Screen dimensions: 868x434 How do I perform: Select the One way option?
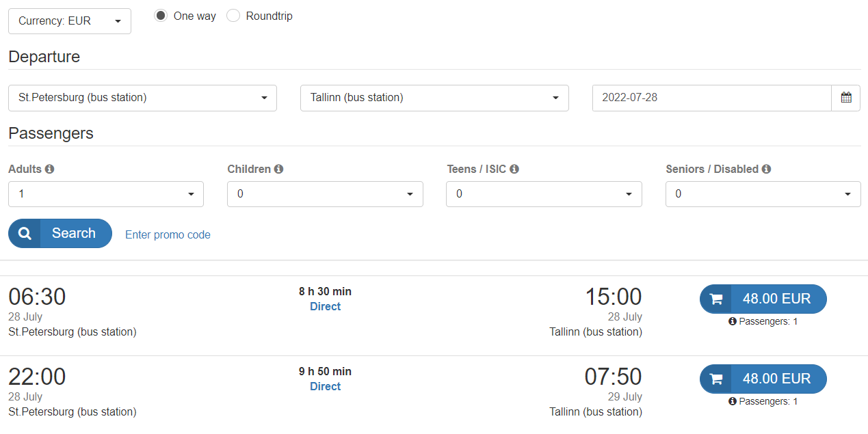(x=161, y=16)
